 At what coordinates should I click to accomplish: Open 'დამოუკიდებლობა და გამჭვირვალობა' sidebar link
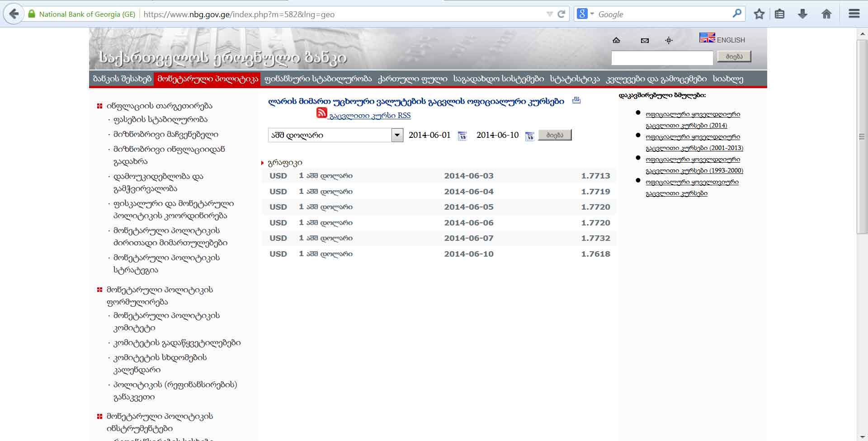pyautogui.click(x=158, y=182)
